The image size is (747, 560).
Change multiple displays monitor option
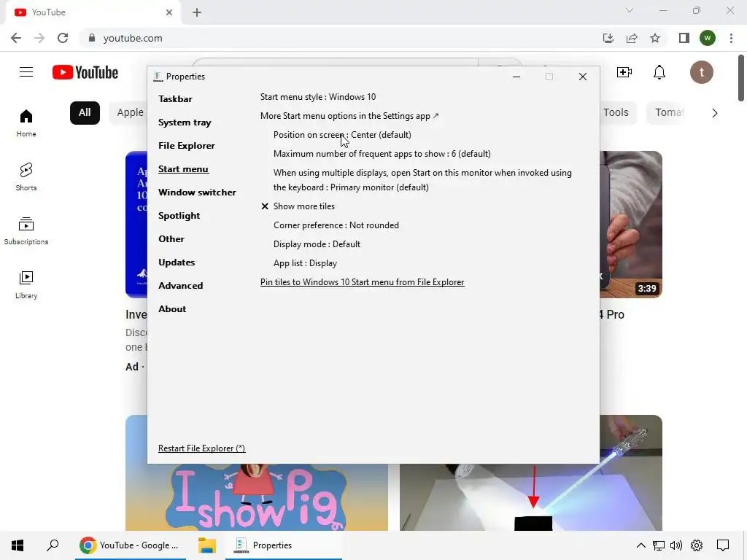click(422, 180)
